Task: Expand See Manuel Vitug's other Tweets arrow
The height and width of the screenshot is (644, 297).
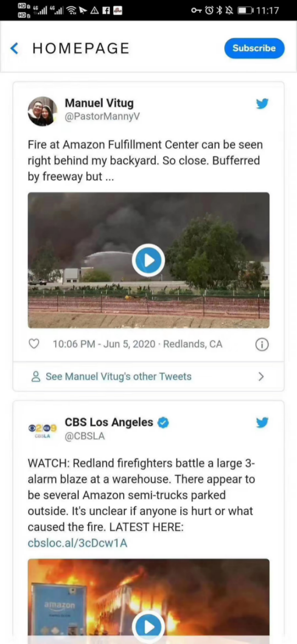Action: click(261, 376)
